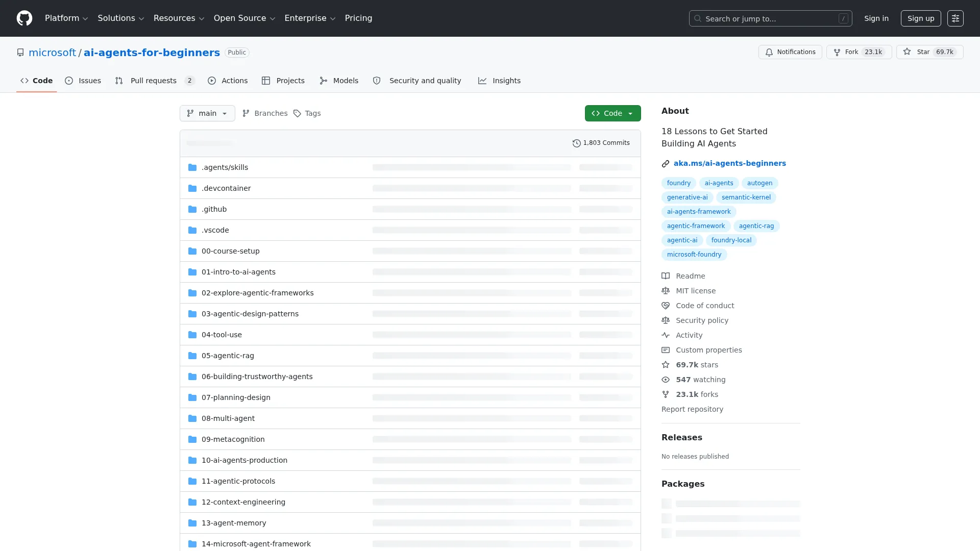View the 1,803 Commits history
The width and height of the screenshot is (980, 551).
coord(601,143)
